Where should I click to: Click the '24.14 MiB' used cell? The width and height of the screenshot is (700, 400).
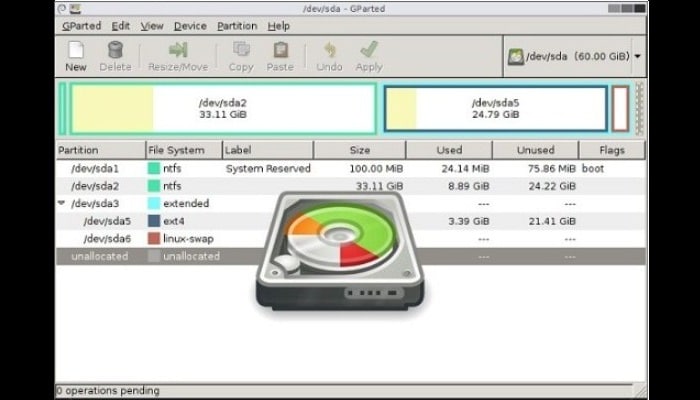(464, 169)
